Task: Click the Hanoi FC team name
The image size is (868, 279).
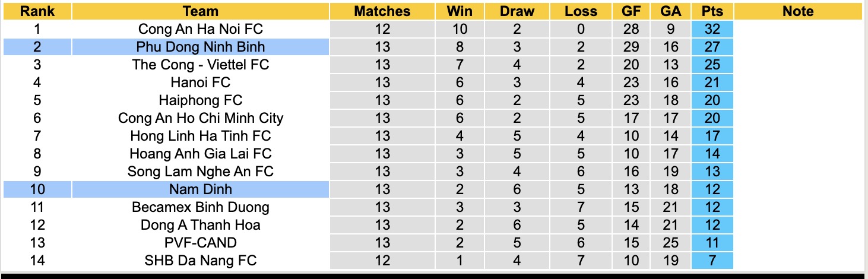Action: pos(200,83)
